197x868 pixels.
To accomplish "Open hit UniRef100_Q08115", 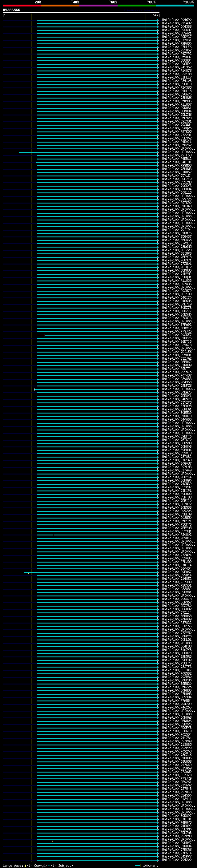I will (x=177, y=193).
